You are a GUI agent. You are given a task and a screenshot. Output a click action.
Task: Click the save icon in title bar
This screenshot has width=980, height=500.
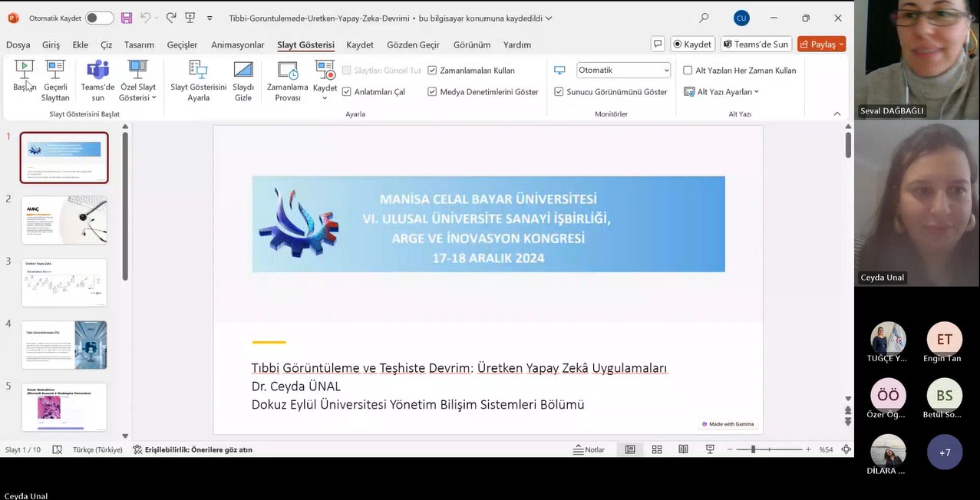pyautogui.click(x=127, y=18)
